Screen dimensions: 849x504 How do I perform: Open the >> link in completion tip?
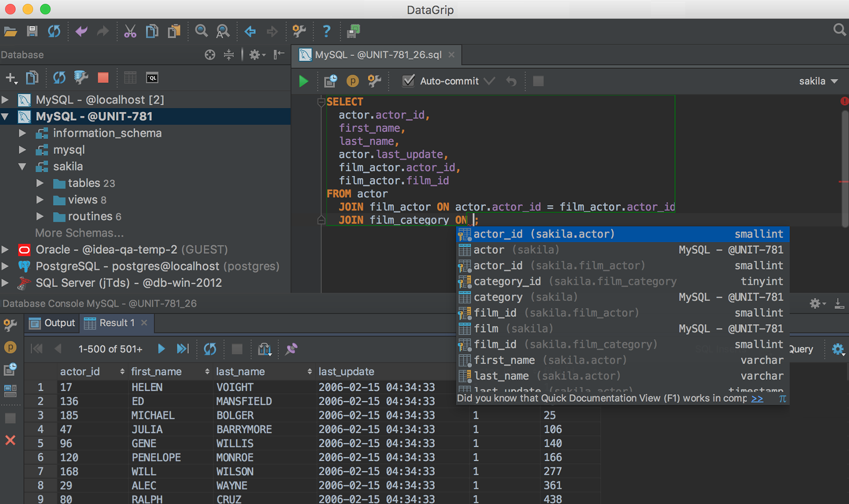click(x=757, y=398)
